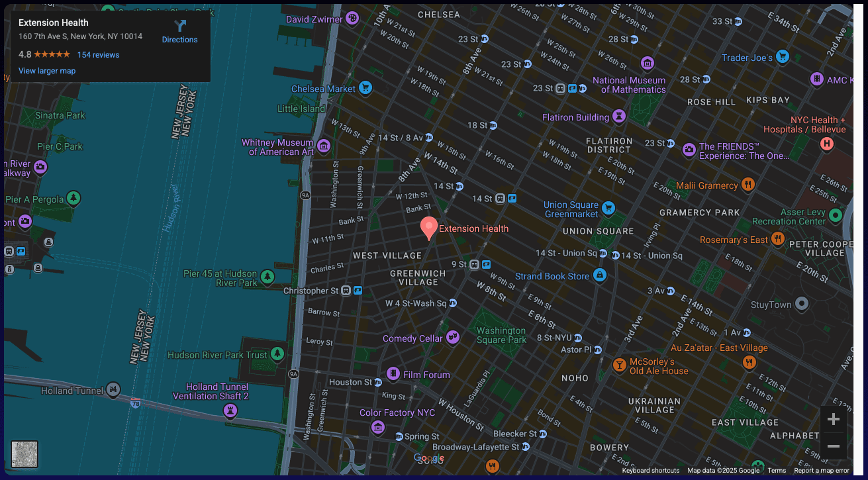Click the Color Factory NYC marker
The width and height of the screenshot is (868, 480).
(x=378, y=427)
